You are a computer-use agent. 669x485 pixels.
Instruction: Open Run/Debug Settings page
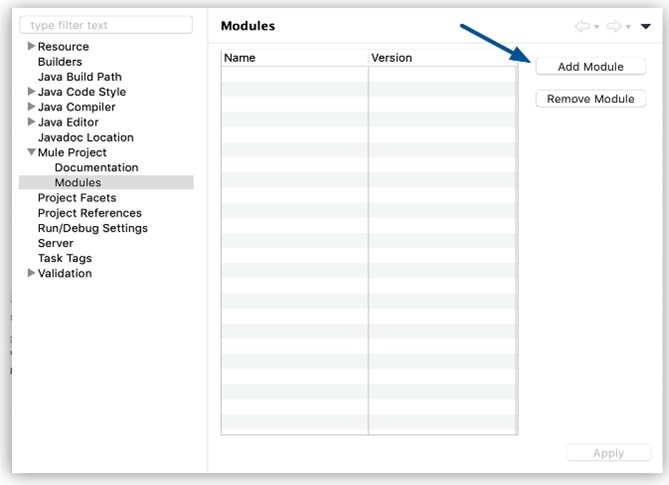(x=93, y=228)
